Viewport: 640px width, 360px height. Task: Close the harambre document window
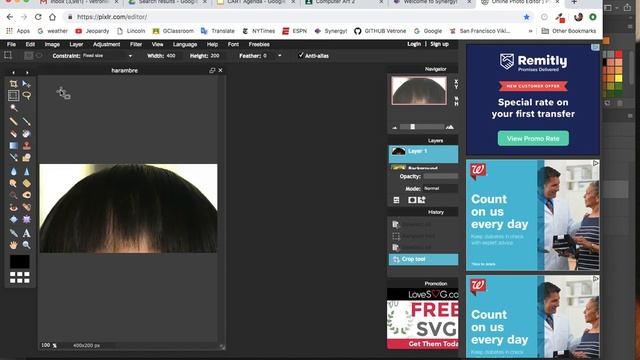pos(220,70)
